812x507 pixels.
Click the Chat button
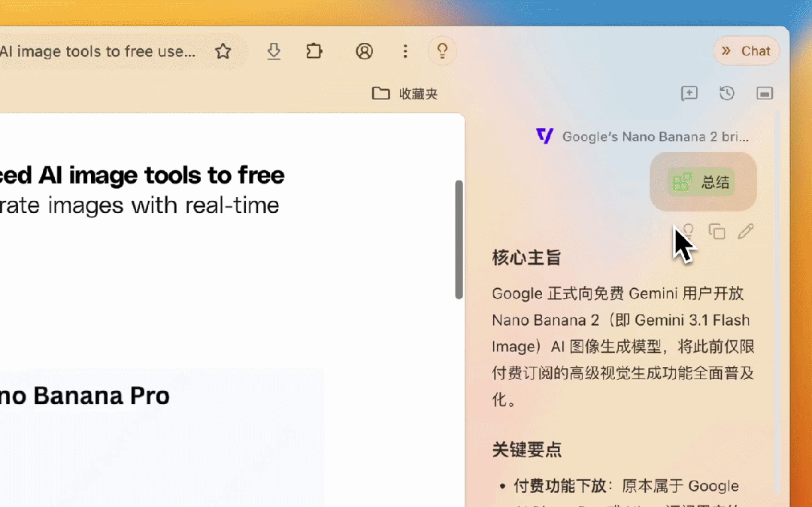click(x=755, y=50)
